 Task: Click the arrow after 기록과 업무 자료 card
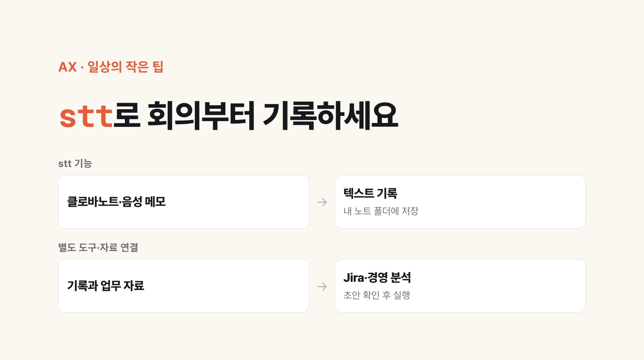click(x=322, y=287)
